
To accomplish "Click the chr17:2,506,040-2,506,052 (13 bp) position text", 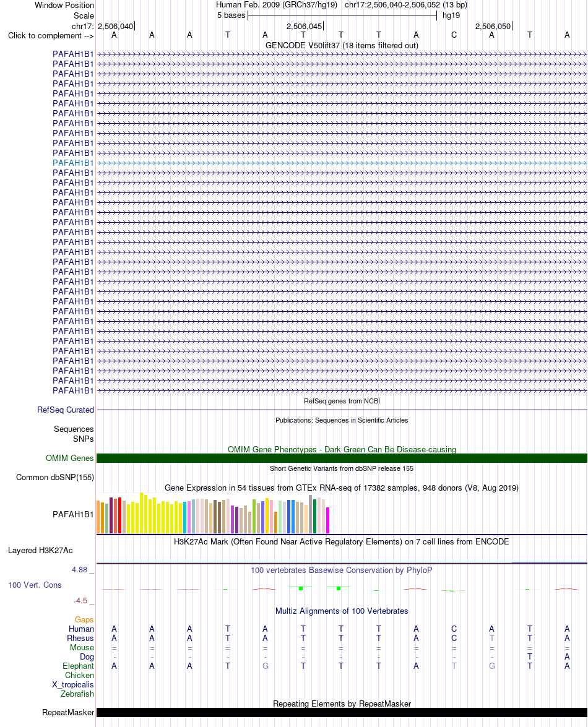I will pos(406,5).
